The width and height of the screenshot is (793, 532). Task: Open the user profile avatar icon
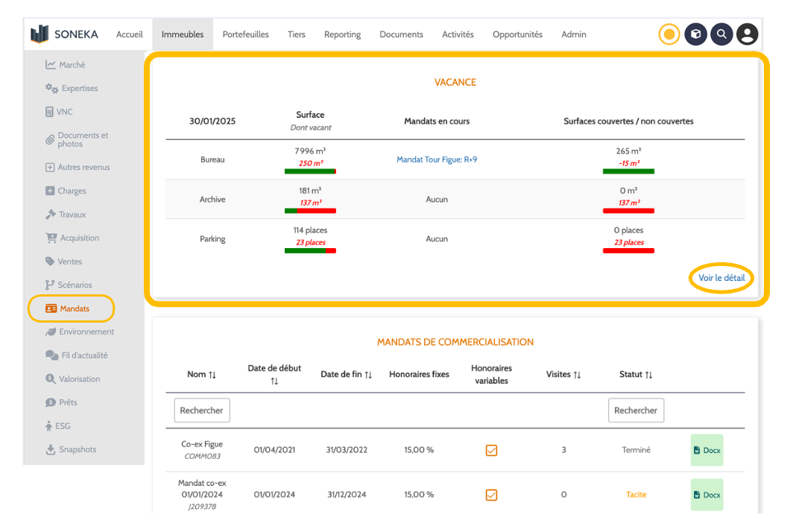[x=747, y=34]
